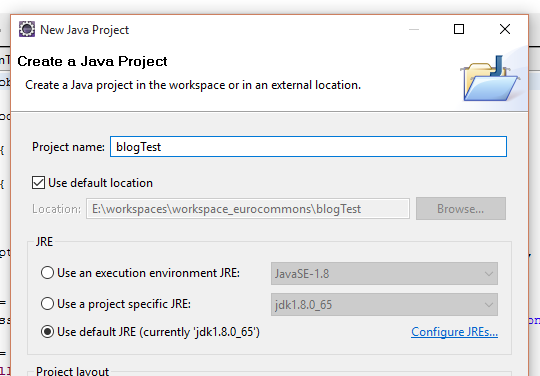Image resolution: width=540 pixels, height=376 pixels.
Task: Select Use an execution environment JRE
Action: click(47, 273)
